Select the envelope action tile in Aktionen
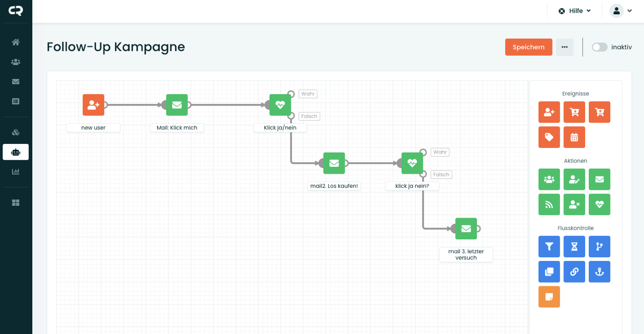The image size is (644, 334). click(x=599, y=179)
